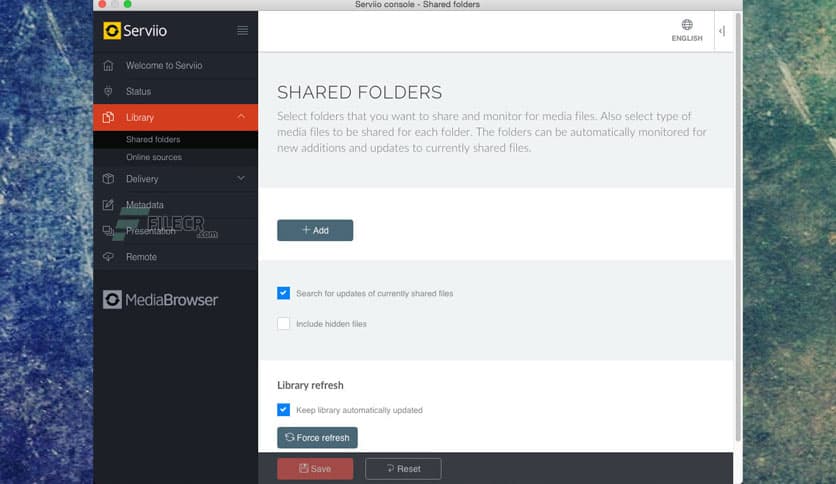Click the SHARED FOLDERS heading
The height and width of the screenshot is (484, 836).
coord(359,92)
